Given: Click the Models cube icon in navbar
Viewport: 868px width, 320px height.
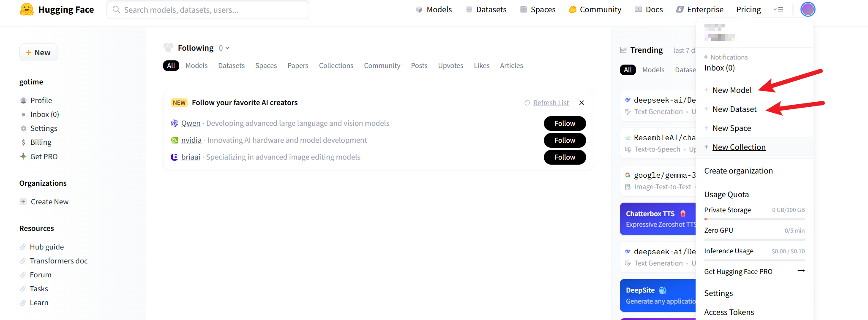Looking at the screenshot, I should click(419, 9).
